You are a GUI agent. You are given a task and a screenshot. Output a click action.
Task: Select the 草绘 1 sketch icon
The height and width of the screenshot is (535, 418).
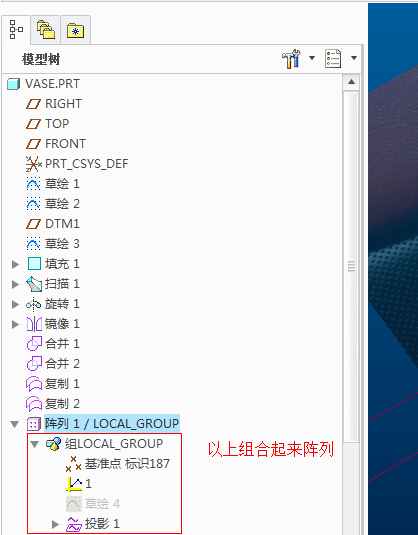[33, 184]
